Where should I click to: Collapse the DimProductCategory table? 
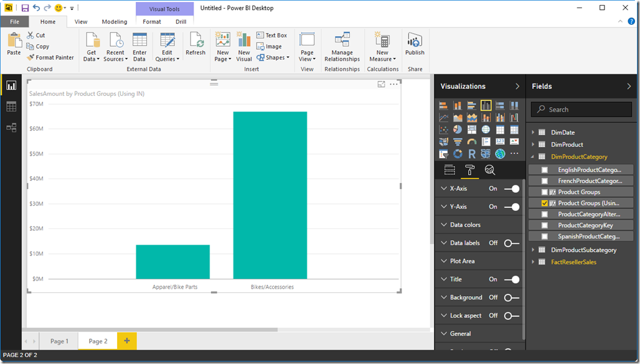533,157
